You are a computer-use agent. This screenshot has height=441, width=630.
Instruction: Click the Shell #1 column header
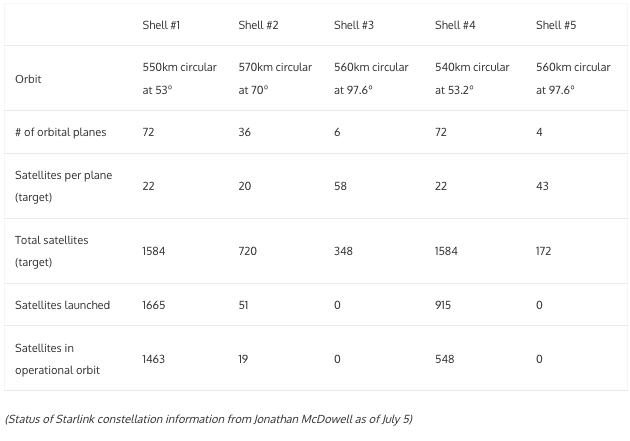point(161,25)
